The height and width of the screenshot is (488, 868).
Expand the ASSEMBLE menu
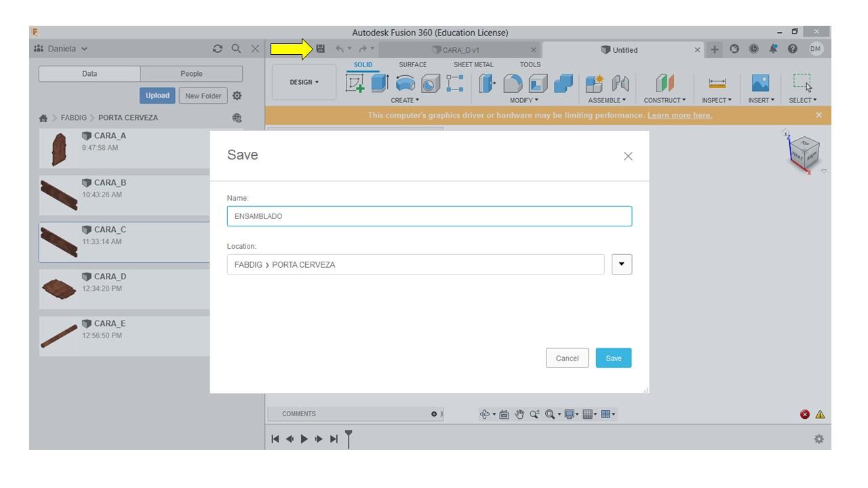[x=606, y=101]
